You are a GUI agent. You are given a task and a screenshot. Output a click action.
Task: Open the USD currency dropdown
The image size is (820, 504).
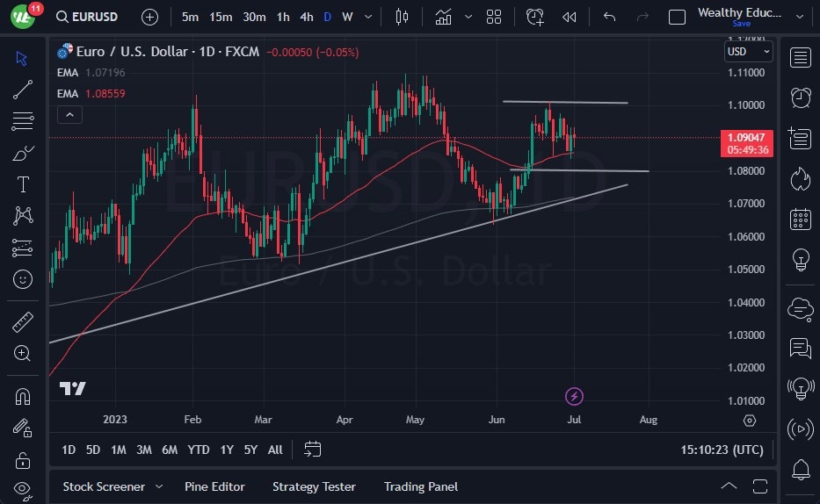748,52
